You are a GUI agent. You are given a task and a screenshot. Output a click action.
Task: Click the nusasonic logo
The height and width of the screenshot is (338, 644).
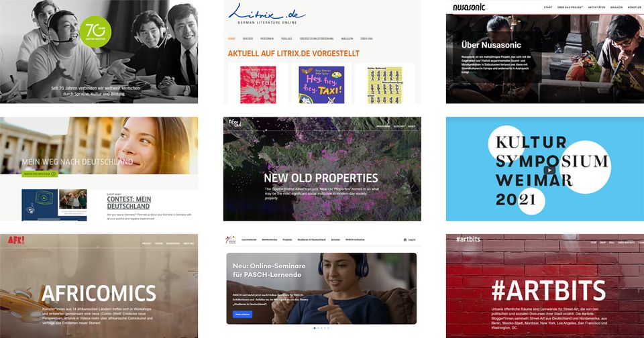tap(469, 7)
